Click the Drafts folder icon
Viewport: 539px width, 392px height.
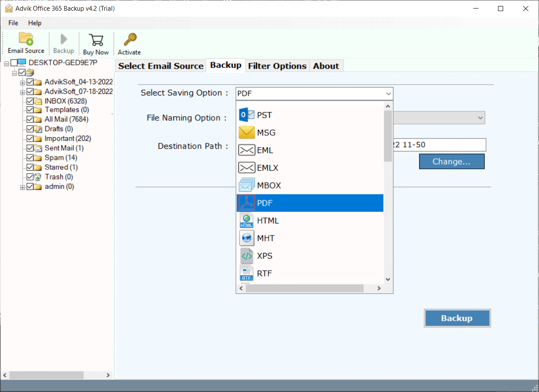(38, 129)
